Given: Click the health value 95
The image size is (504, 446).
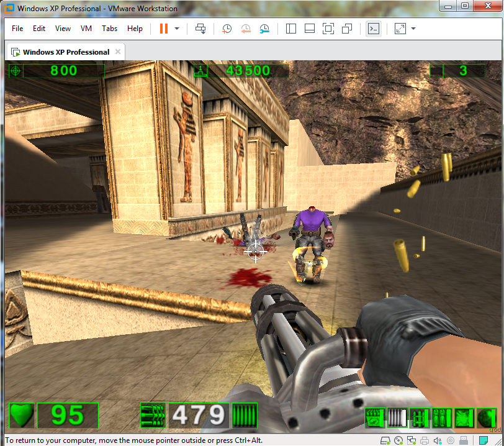Looking at the screenshot, I should click(x=68, y=416).
